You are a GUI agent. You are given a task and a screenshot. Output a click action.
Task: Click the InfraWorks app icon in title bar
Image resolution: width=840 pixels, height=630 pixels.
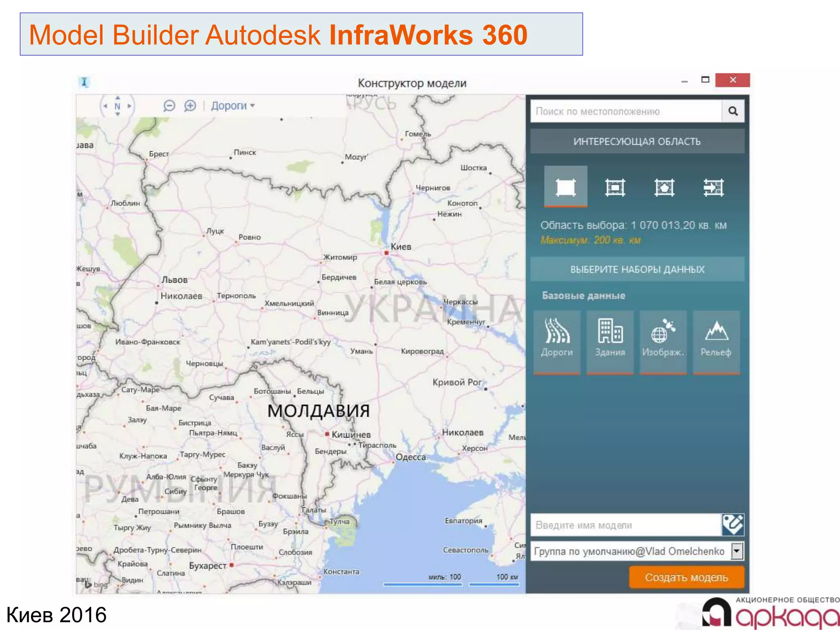(84, 82)
